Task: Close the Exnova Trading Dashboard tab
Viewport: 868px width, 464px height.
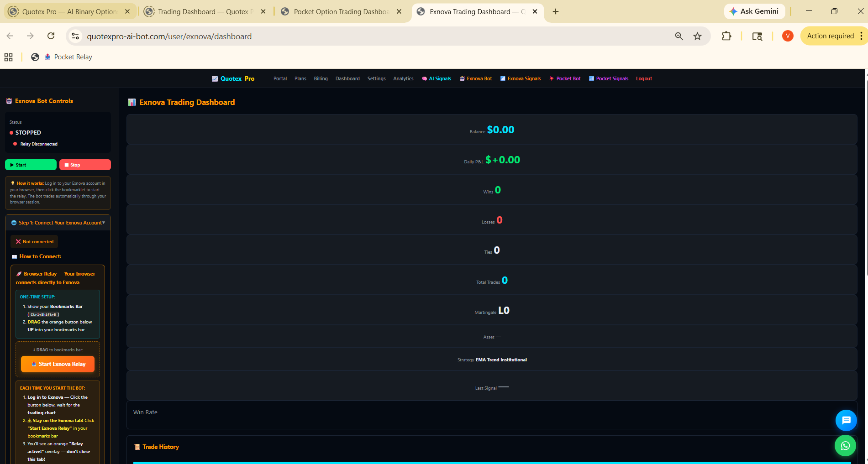Action: tap(535, 11)
